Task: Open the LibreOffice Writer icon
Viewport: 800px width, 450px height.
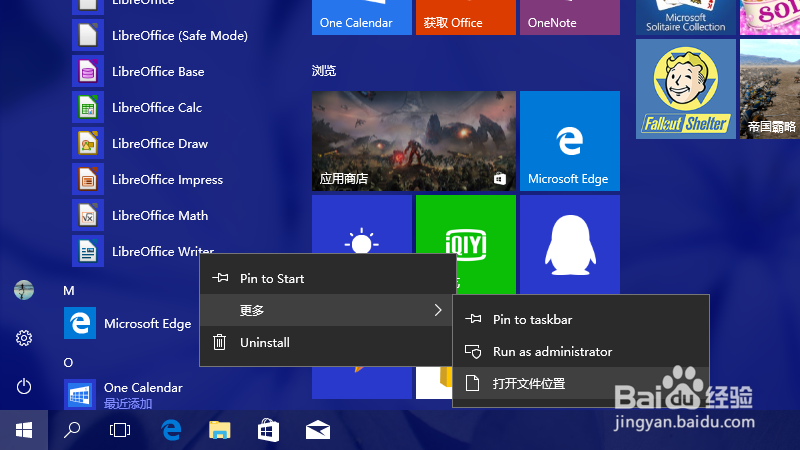Action: (x=88, y=251)
